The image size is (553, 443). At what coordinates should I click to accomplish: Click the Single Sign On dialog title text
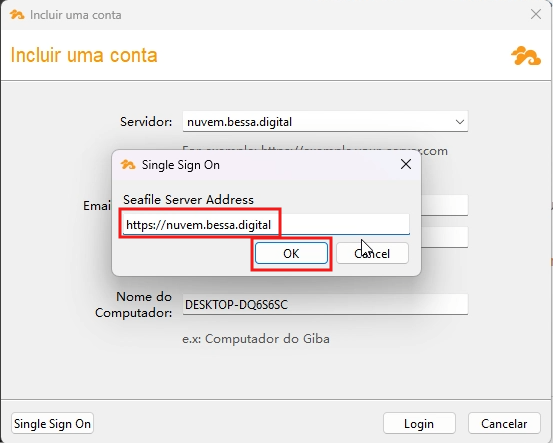pos(181,165)
